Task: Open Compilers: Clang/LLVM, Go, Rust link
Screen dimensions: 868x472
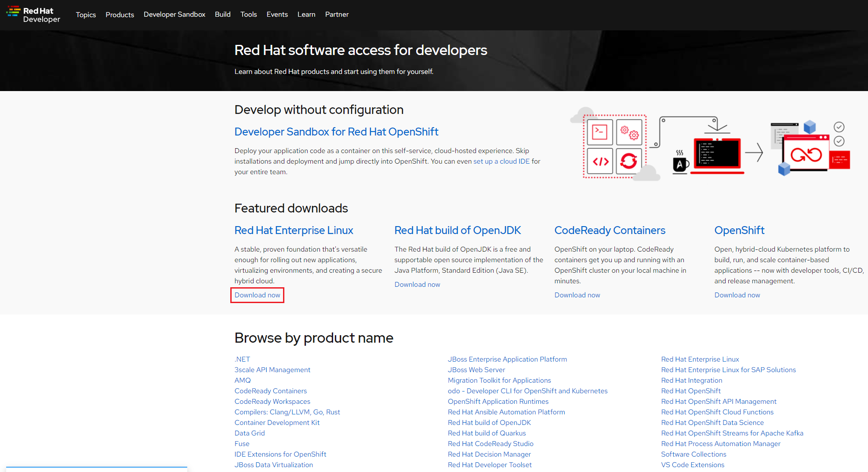Action: pos(287,412)
